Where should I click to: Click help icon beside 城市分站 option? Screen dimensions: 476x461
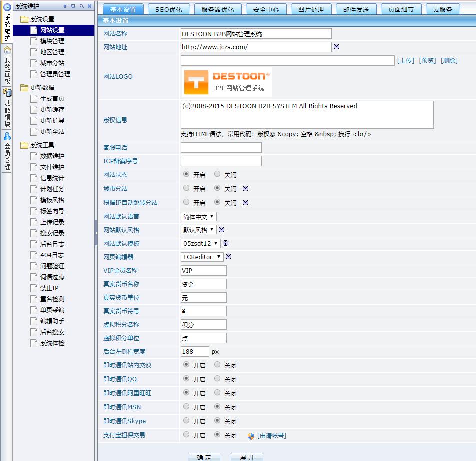click(245, 189)
